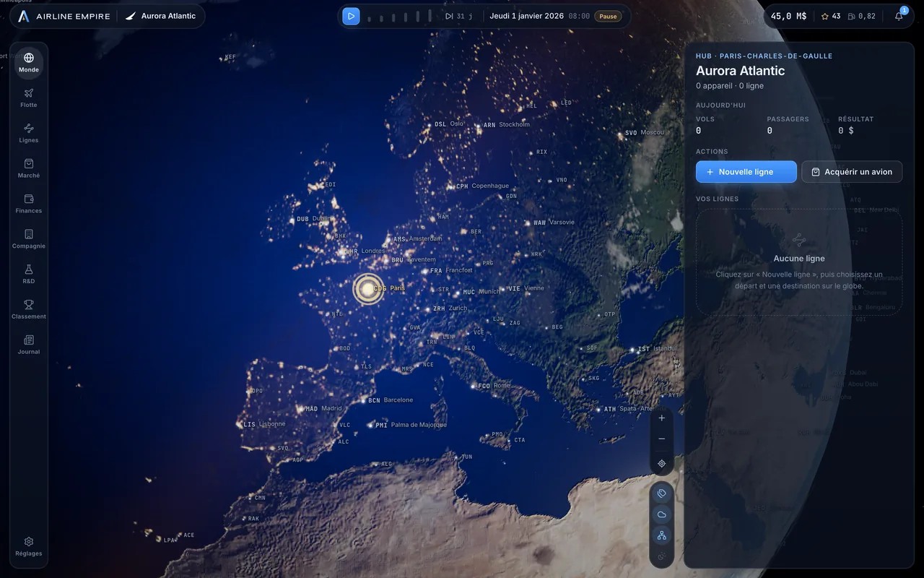Image resolution: width=924 pixels, height=578 pixels.
Task: Select the CPH Copenhague airport
Action: pos(479,186)
